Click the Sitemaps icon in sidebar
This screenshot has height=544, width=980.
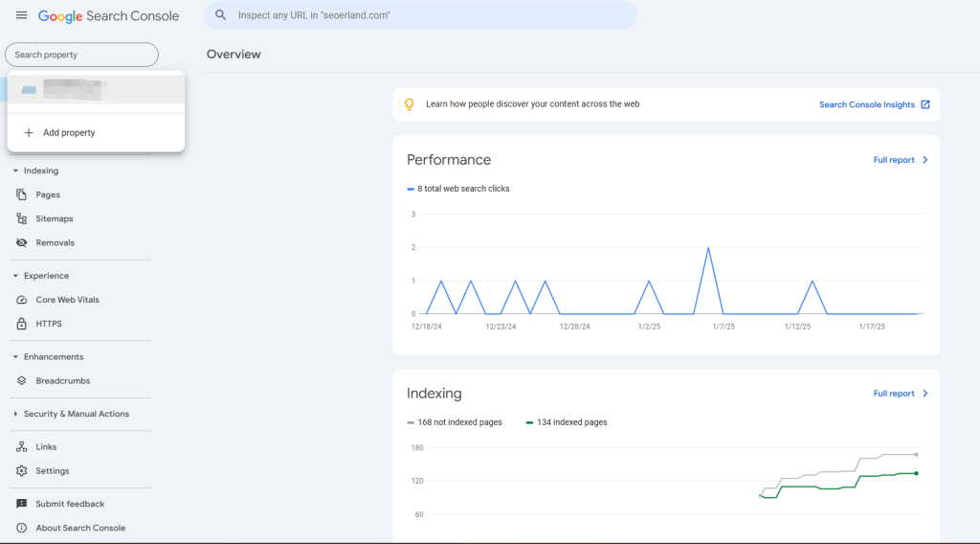[x=22, y=218]
